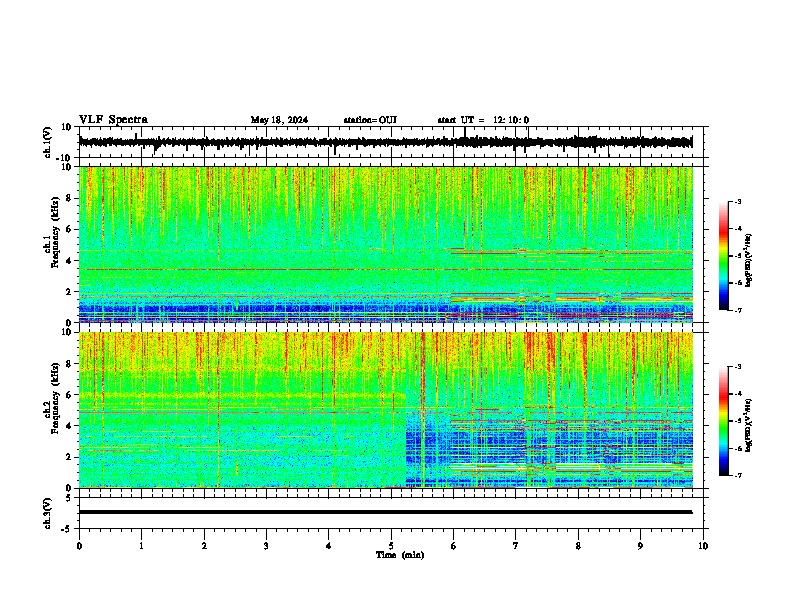The height and width of the screenshot is (612, 792).
Task: Click the 'VLF Spectra' title text
Action: click(113, 120)
